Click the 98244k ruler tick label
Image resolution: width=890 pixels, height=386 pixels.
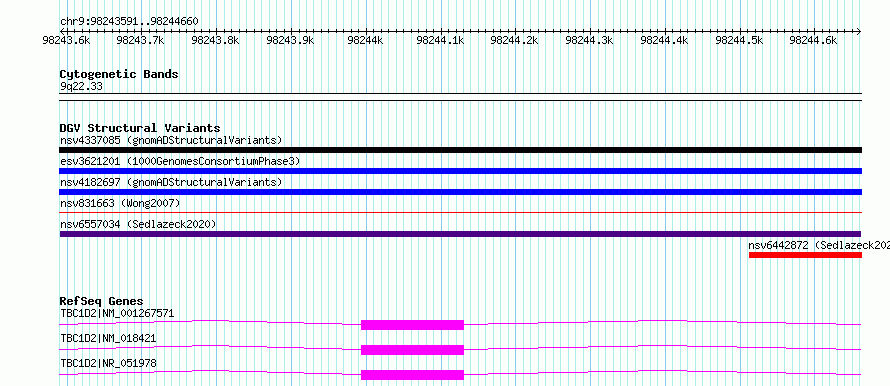tap(366, 40)
